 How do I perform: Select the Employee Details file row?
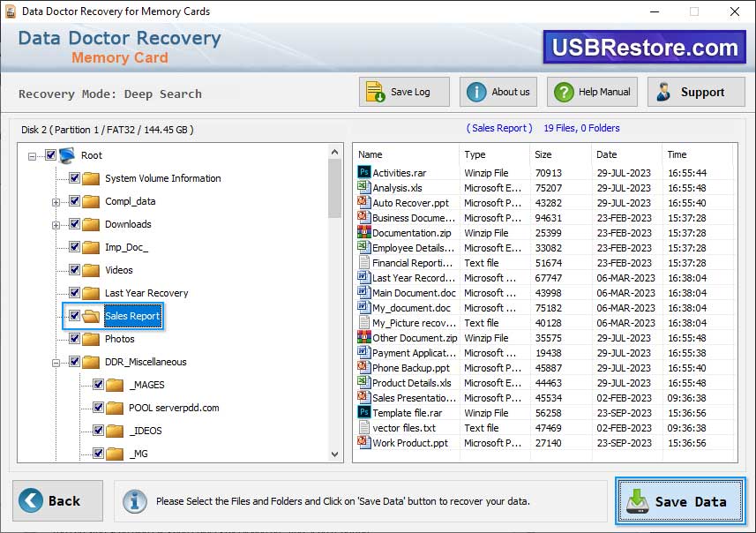[544, 247]
